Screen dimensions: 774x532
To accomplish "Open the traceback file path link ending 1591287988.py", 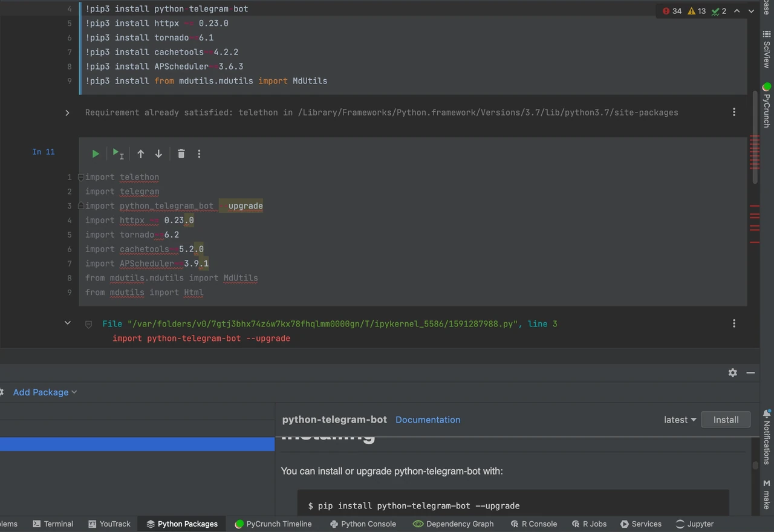I will click(324, 324).
